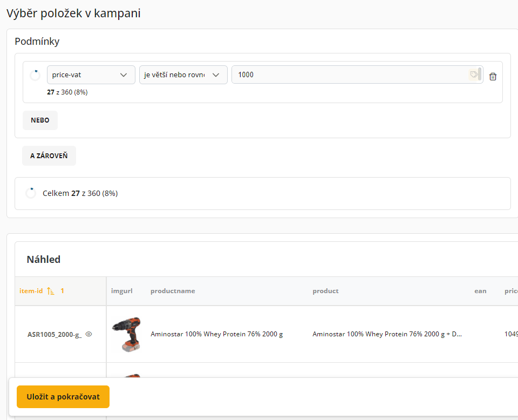The image size is (518, 420).
Task: Toggle the eye icon next to ASR1005_2000-g_
Action: (89, 334)
